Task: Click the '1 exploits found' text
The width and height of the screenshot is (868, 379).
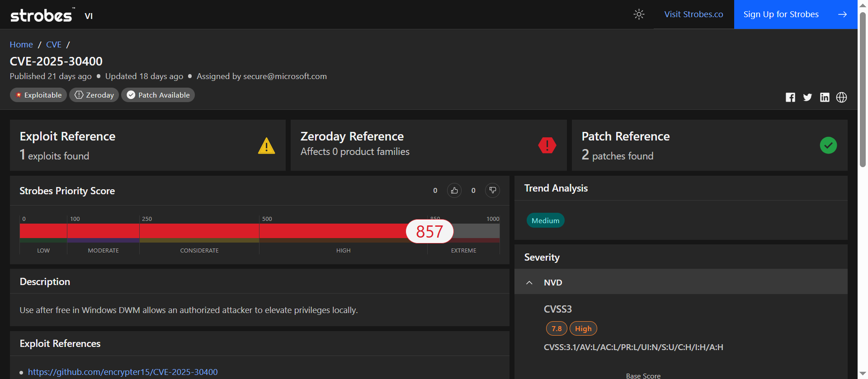Action: coord(54,155)
